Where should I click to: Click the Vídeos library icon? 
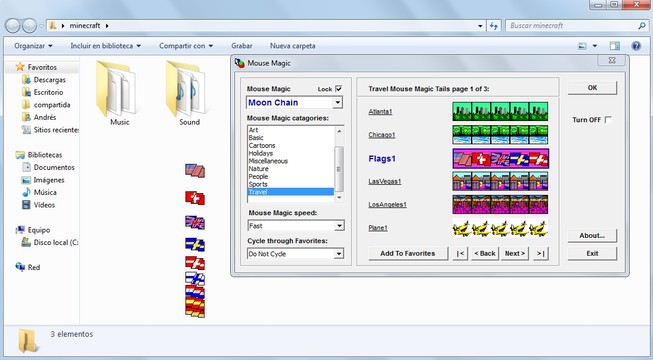click(26, 205)
